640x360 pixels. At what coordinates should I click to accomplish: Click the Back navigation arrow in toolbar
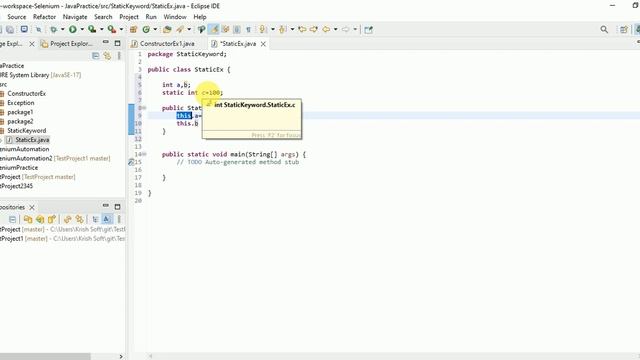[x=326, y=29]
